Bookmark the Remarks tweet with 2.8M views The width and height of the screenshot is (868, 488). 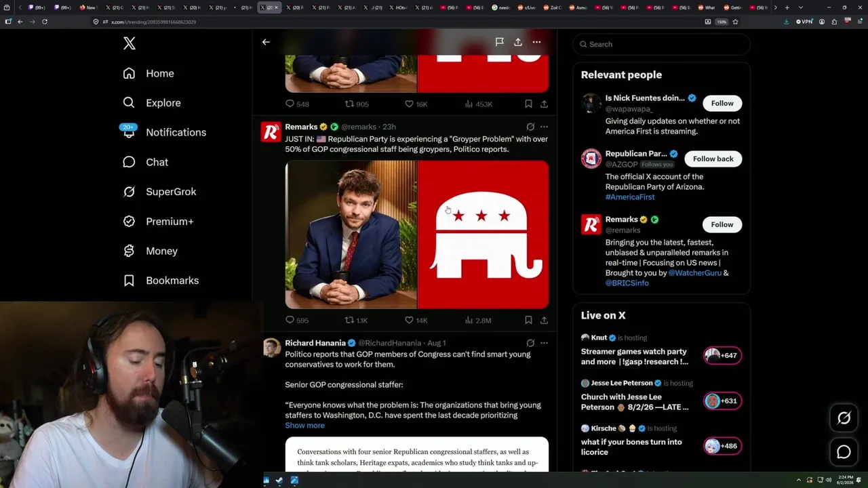coord(528,320)
